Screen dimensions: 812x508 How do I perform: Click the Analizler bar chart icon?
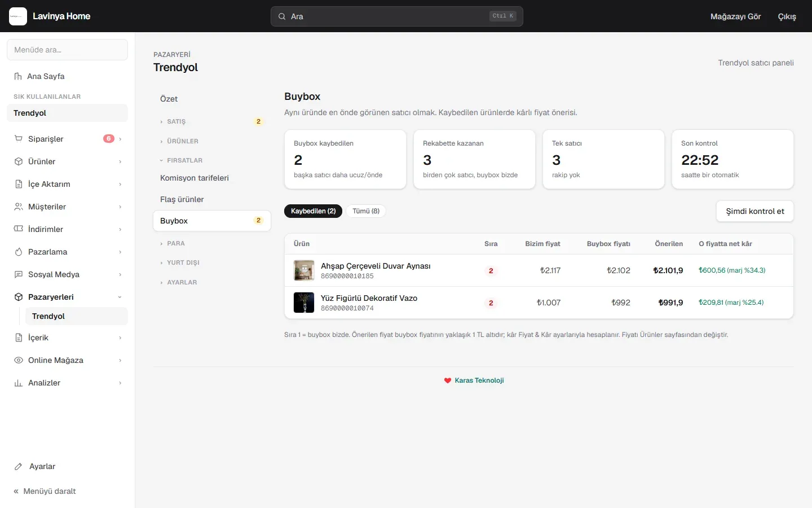click(x=19, y=383)
